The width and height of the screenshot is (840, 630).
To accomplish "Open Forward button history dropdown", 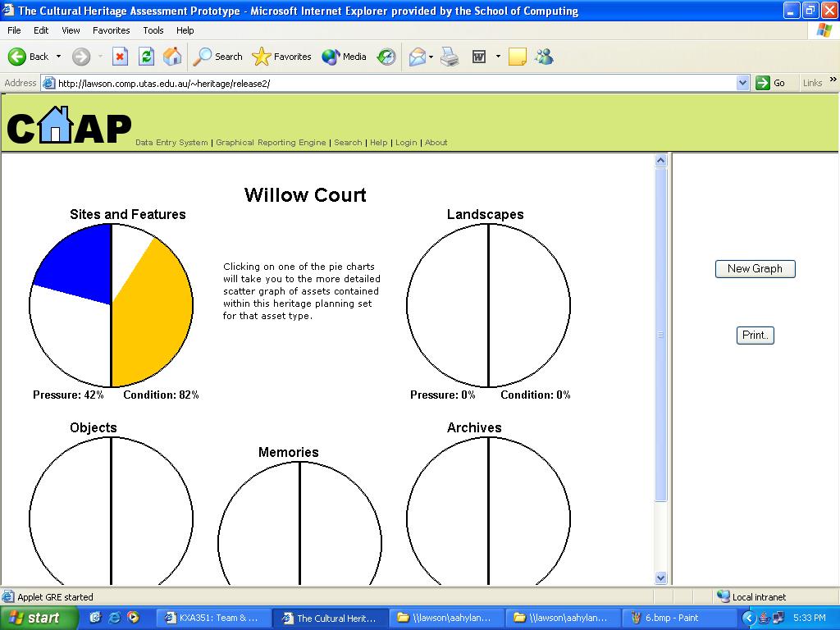I will point(100,57).
